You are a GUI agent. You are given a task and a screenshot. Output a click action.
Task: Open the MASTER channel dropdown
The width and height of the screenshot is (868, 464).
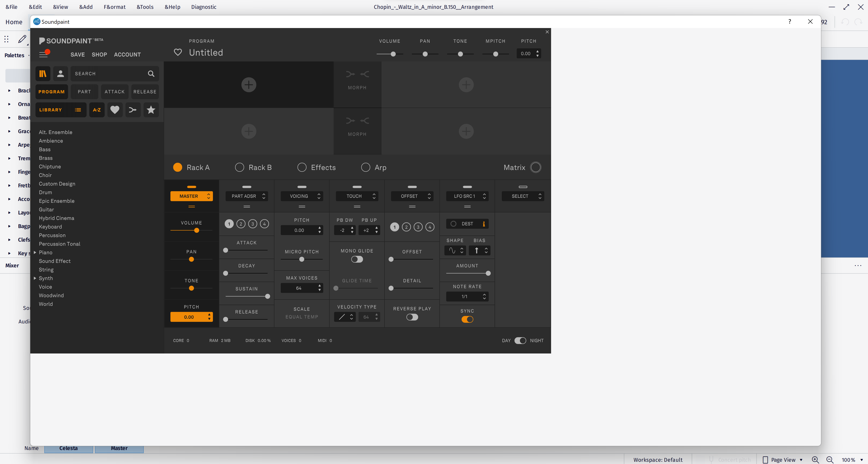coord(191,196)
